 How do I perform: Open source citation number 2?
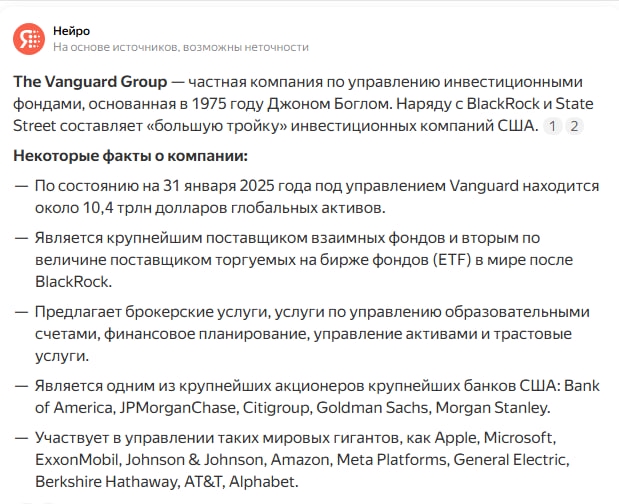[574, 126]
